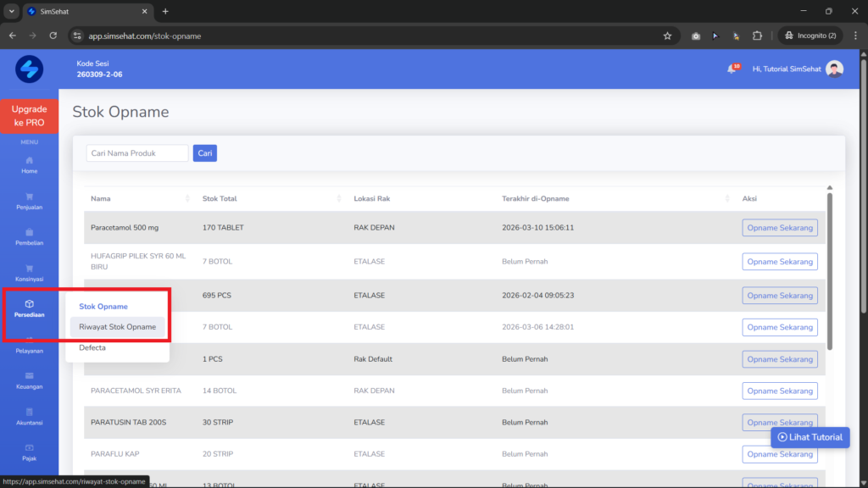Open the Keuangan sidebar icon
This screenshot has height=488, width=868.
[x=30, y=375]
